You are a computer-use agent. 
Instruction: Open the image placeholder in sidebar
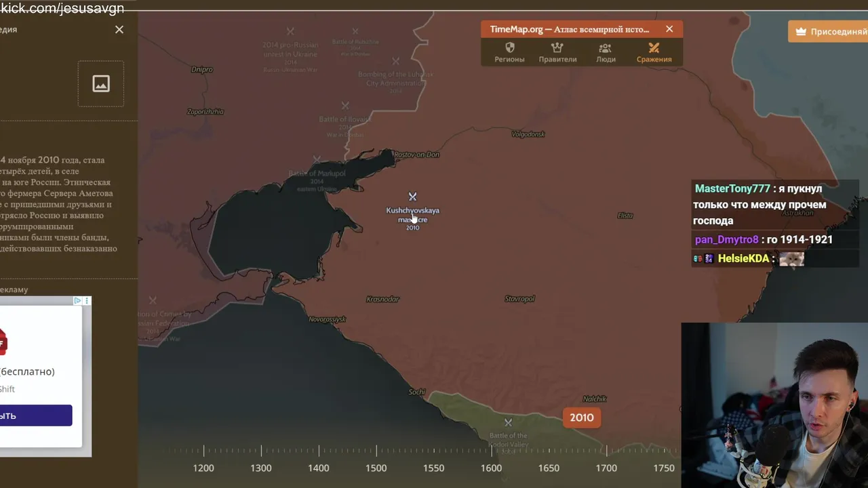point(101,83)
